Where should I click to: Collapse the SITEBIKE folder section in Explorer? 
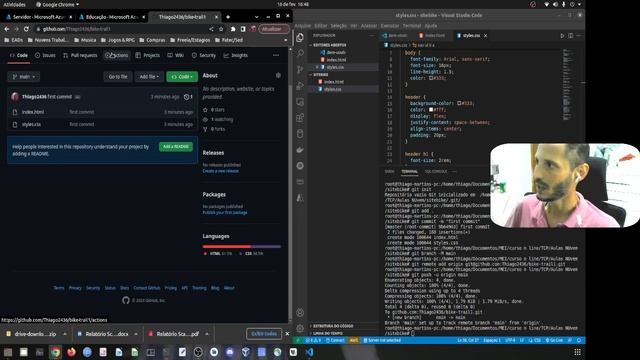point(321,75)
